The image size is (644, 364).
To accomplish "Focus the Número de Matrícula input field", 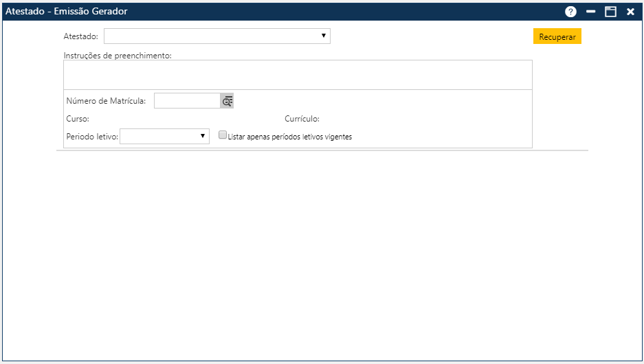I will (x=186, y=101).
